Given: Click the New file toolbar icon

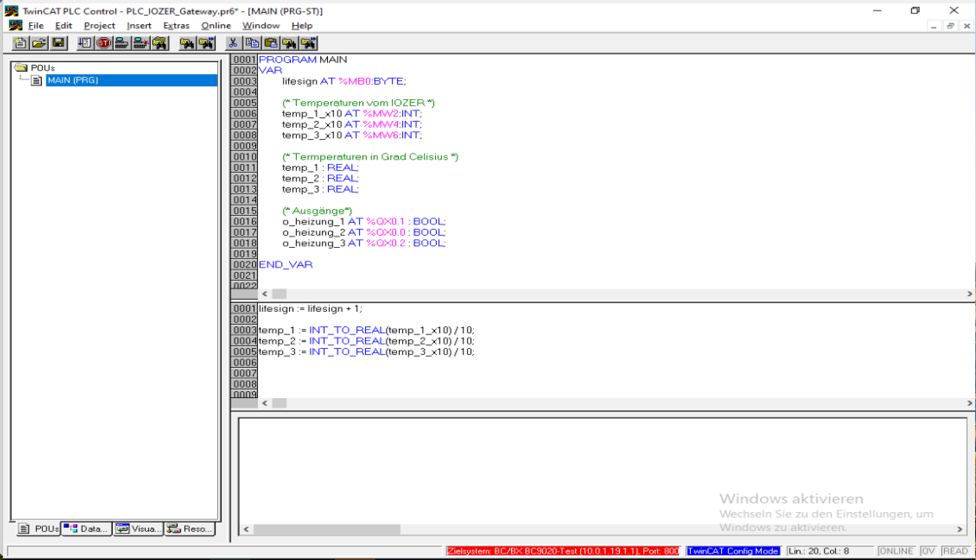Looking at the screenshot, I should (x=20, y=43).
